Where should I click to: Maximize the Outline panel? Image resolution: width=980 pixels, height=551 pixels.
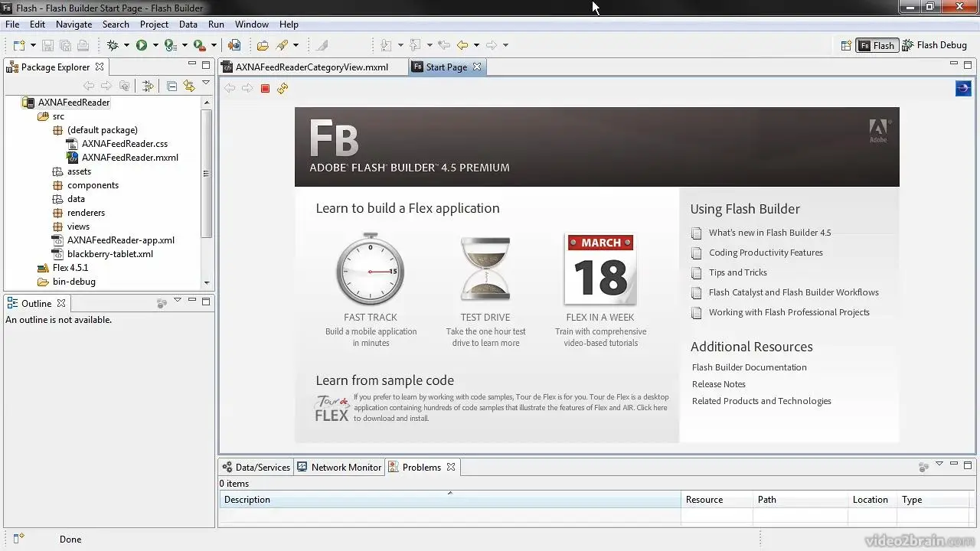206,302
